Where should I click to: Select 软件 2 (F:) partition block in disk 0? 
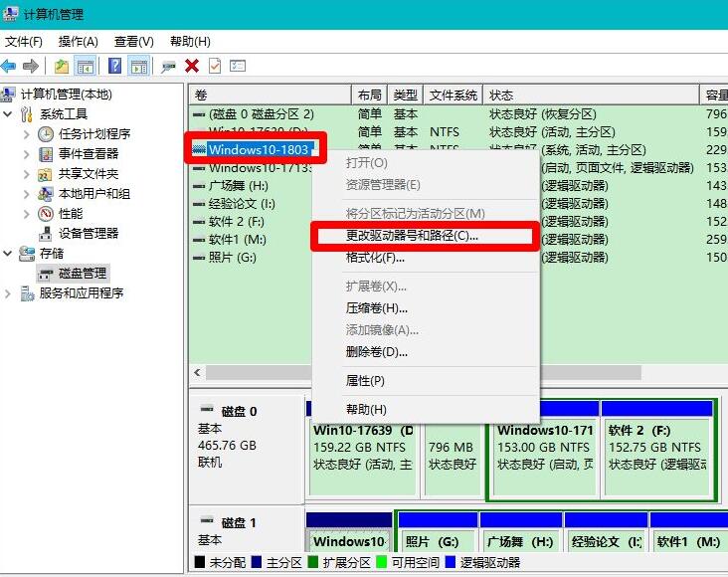(656, 448)
